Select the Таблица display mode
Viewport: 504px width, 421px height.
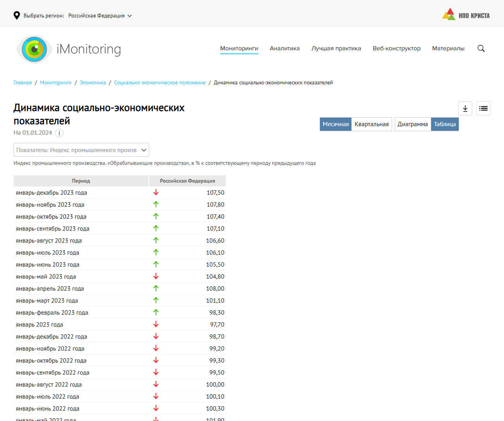(445, 124)
